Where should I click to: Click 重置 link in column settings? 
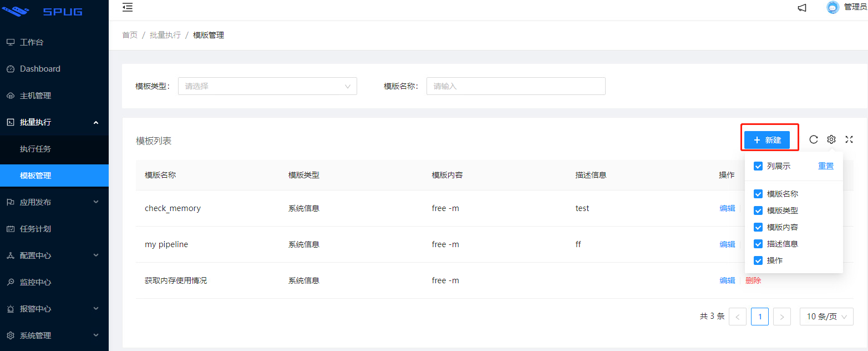pos(826,166)
